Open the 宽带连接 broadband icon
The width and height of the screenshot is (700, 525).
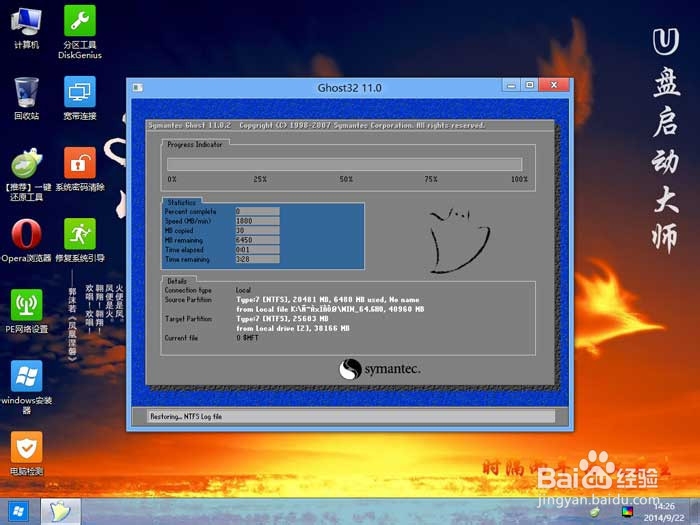[x=79, y=98]
